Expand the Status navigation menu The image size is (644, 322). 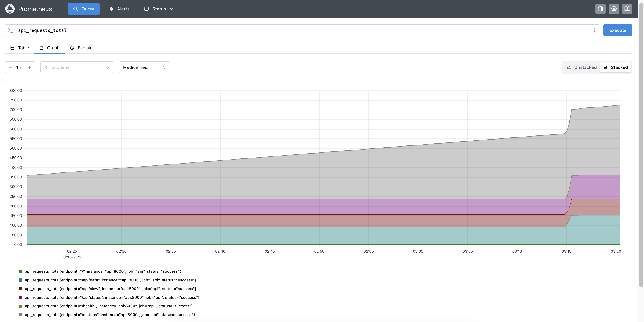pyautogui.click(x=172, y=9)
